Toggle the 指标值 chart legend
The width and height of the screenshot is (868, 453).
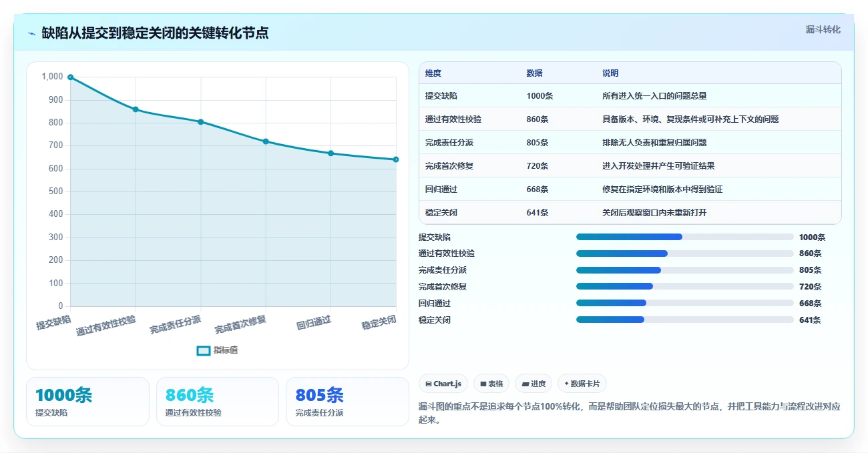coord(217,350)
